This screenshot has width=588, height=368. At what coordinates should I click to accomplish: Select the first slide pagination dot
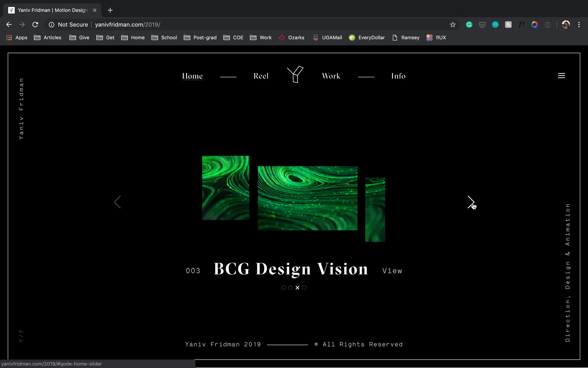pos(283,288)
